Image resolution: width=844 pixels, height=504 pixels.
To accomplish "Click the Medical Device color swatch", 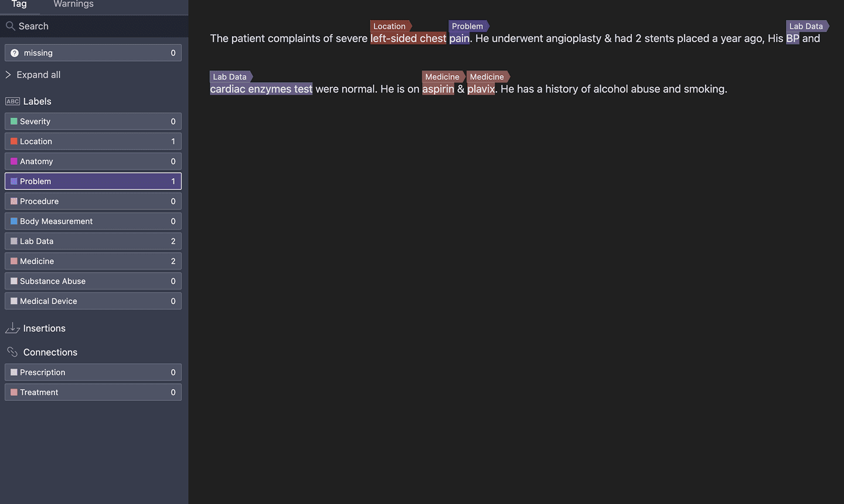I will pyautogui.click(x=14, y=301).
